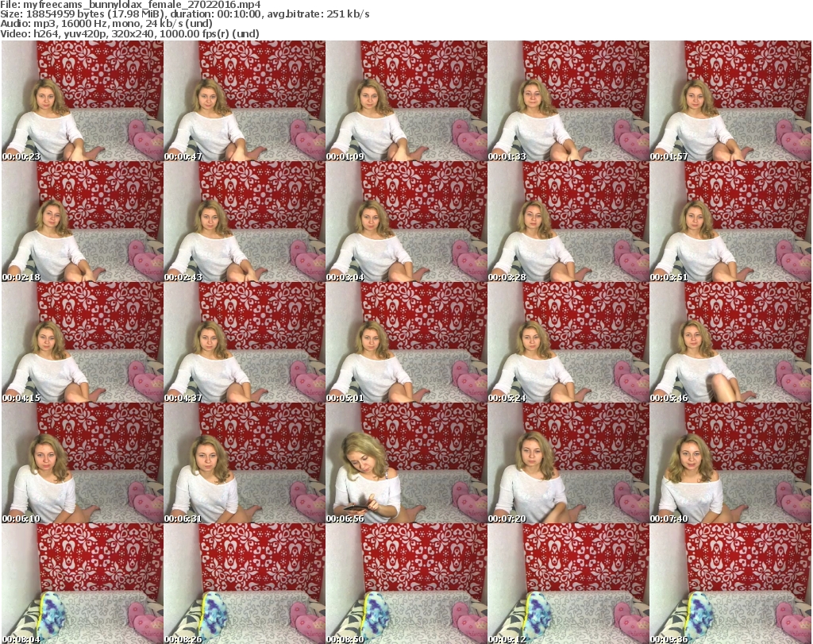Click the Video h264 info line

coord(130,33)
